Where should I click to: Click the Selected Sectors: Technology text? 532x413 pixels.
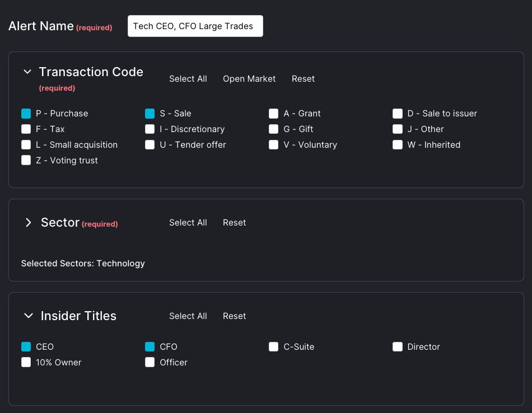tap(83, 264)
